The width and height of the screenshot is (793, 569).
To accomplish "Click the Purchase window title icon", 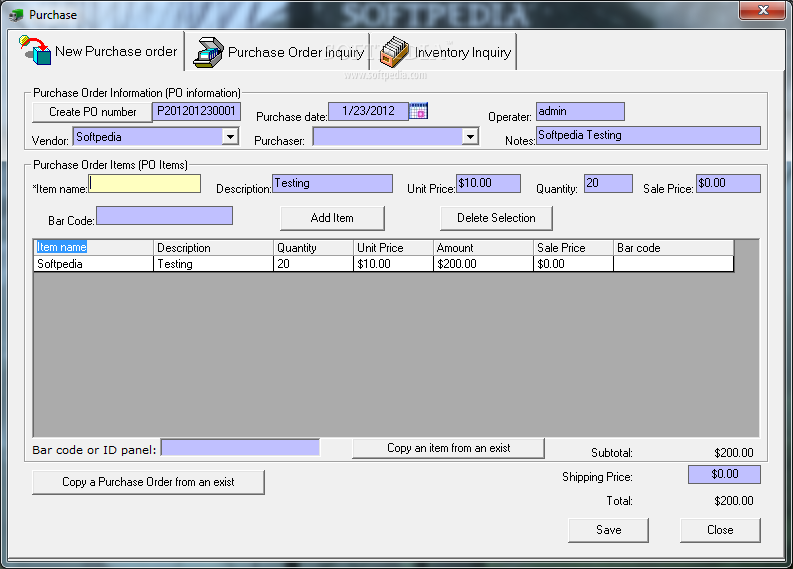I will tap(16, 15).
